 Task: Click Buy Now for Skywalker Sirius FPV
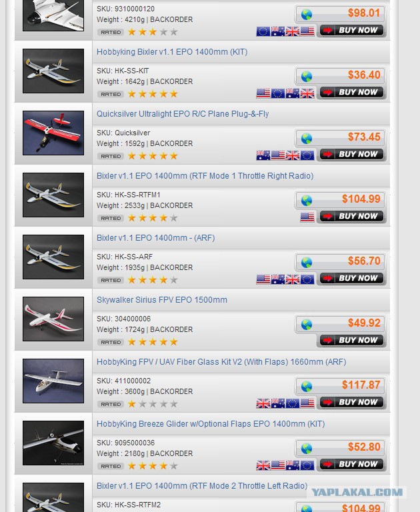351,340
